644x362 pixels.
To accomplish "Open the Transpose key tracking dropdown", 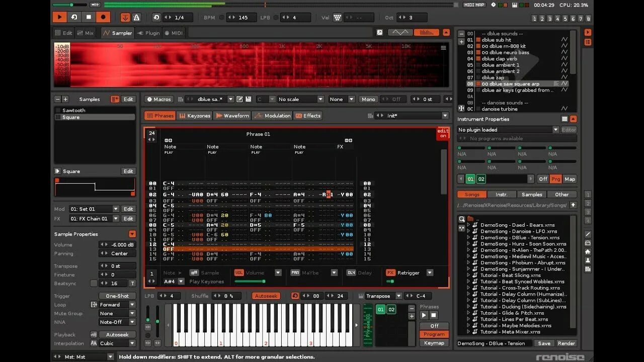I will coord(383,296).
